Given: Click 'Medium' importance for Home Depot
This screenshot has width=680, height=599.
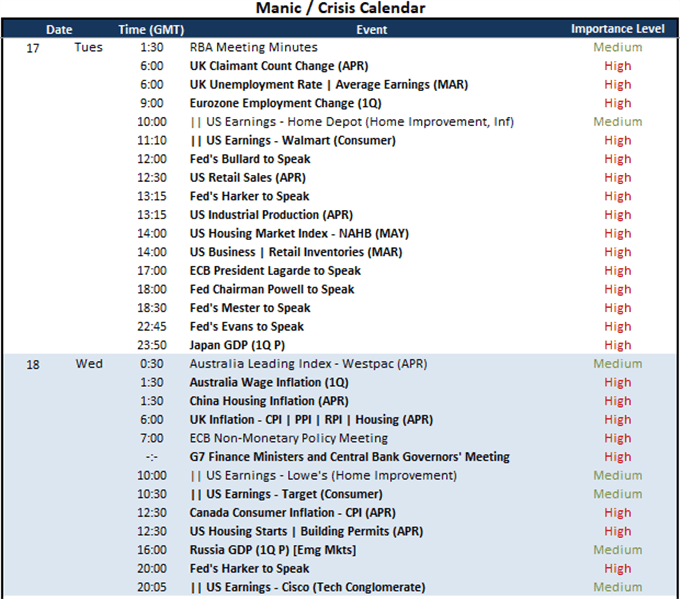Looking at the screenshot, I should pos(618,122).
